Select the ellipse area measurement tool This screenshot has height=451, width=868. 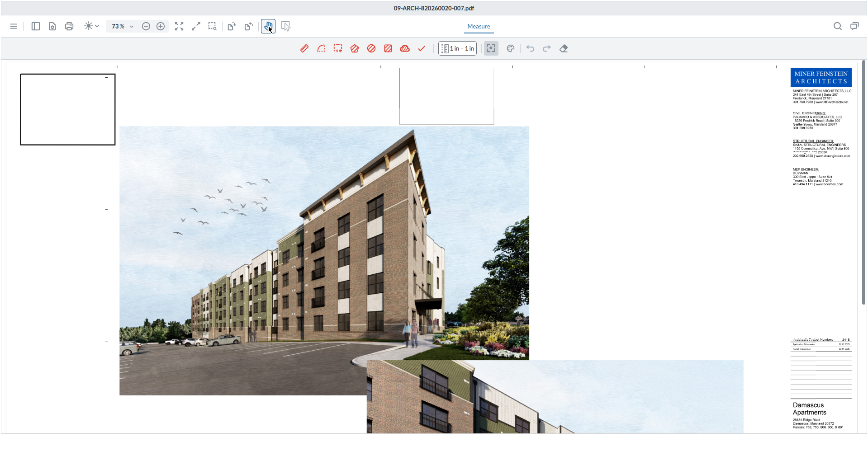tap(371, 48)
